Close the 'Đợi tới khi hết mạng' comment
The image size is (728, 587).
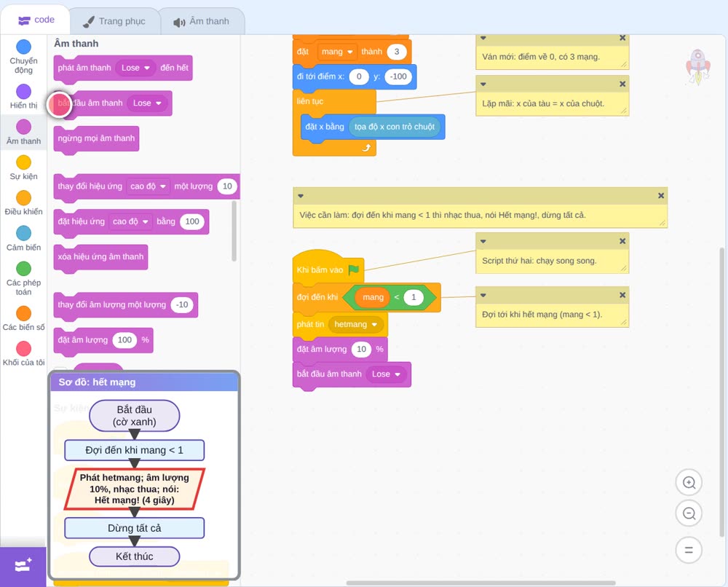622,295
